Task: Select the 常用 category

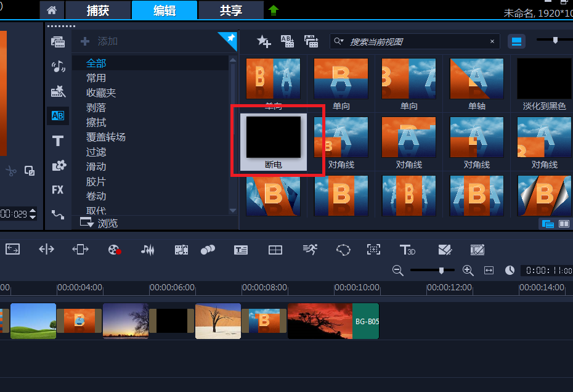Action: 96,78
